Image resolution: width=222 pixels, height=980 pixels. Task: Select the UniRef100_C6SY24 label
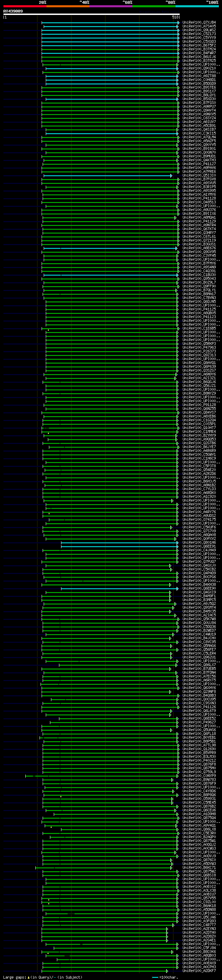click(x=199, y=118)
